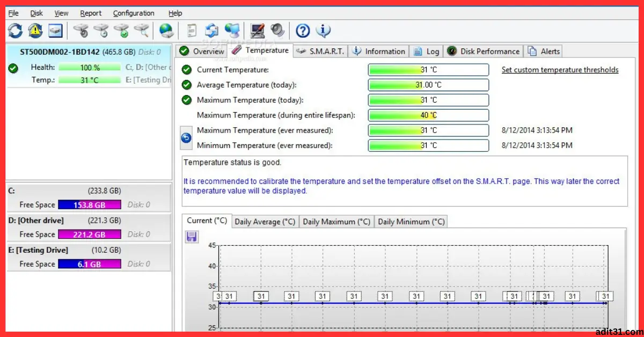Click the 100 % Health bar
The width and height of the screenshot is (644, 337).
90,68
